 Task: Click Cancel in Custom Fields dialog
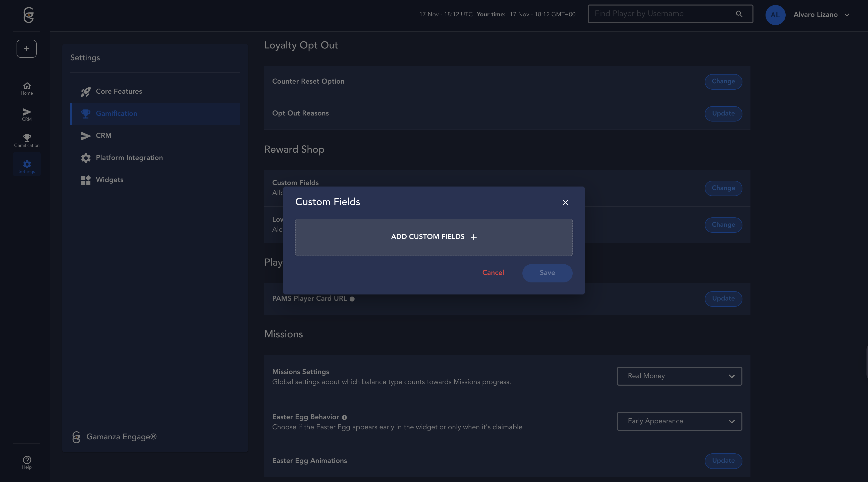click(x=493, y=272)
